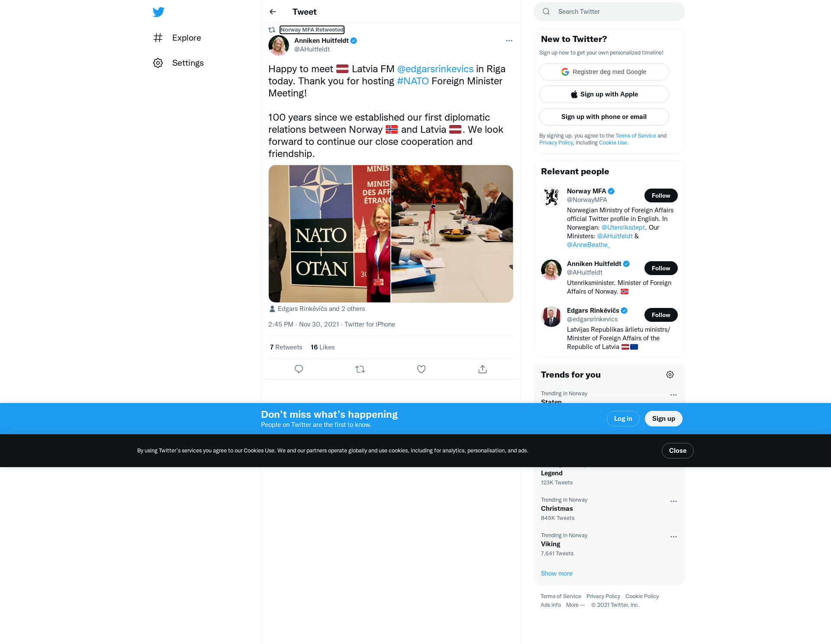Reply to the tweet with the comment icon
Viewport: 831px width, 644px height.
pyautogui.click(x=299, y=369)
